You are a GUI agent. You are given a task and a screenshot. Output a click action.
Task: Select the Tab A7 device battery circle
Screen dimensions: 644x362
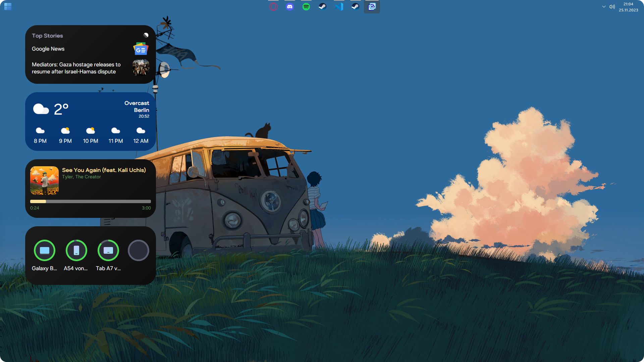click(x=108, y=250)
